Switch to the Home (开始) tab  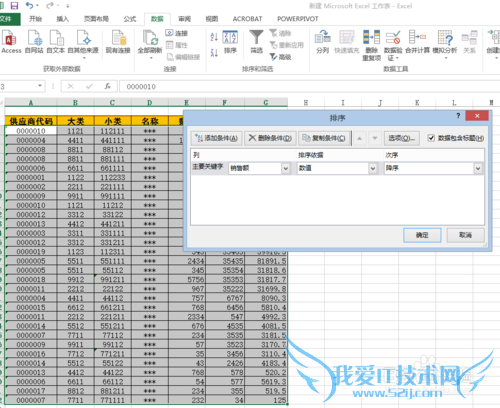35,19
